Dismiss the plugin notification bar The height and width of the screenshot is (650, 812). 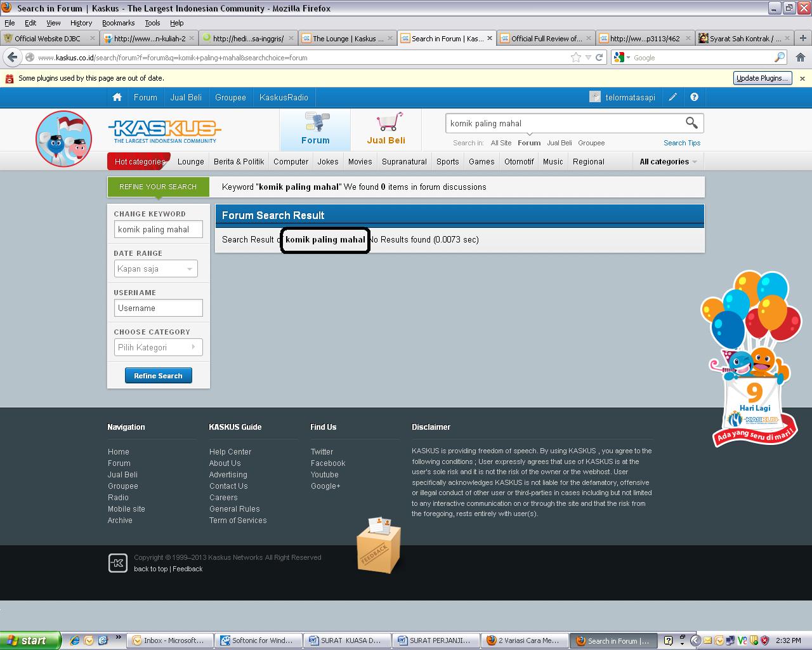(802, 78)
